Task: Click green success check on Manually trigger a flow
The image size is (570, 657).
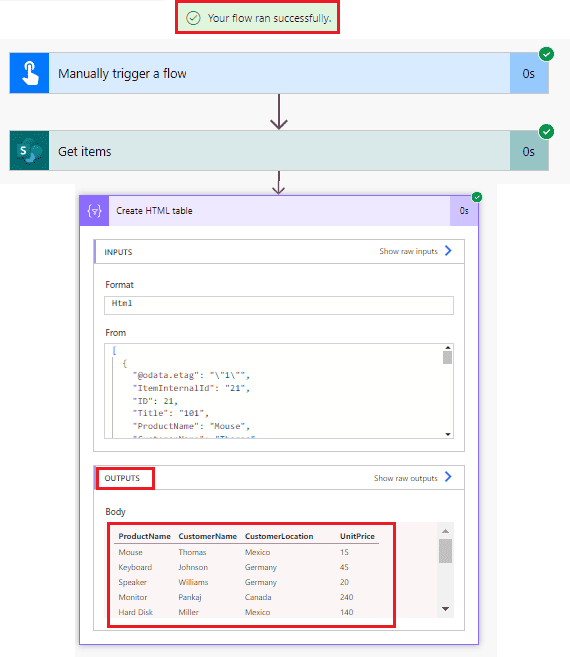Action: point(546,54)
